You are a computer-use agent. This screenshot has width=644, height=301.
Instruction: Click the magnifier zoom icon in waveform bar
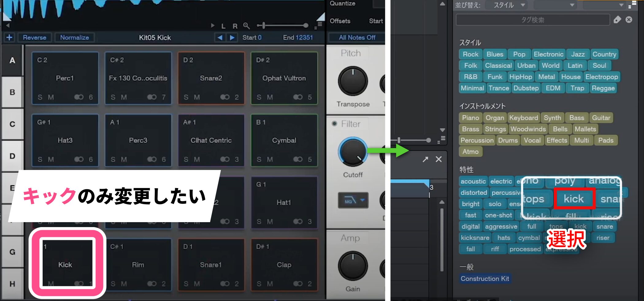[x=246, y=26]
